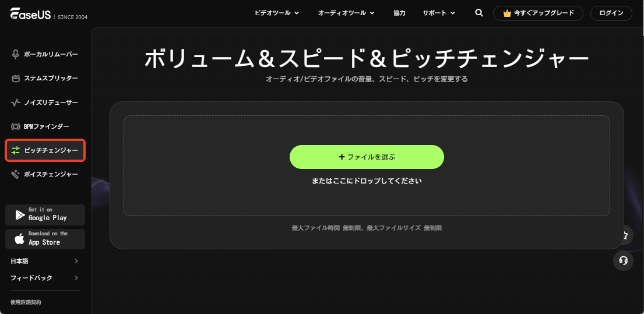Click the Vocal Remover microphone icon
This screenshot has width=644, height=314.
pyautogui.click(x=16, y=54)
